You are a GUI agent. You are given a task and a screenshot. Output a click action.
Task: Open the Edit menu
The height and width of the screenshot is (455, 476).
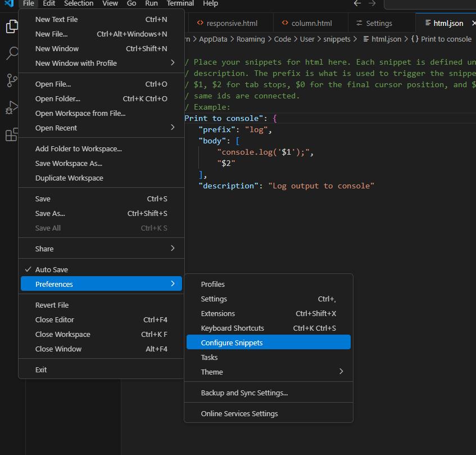tap(49, 3)
